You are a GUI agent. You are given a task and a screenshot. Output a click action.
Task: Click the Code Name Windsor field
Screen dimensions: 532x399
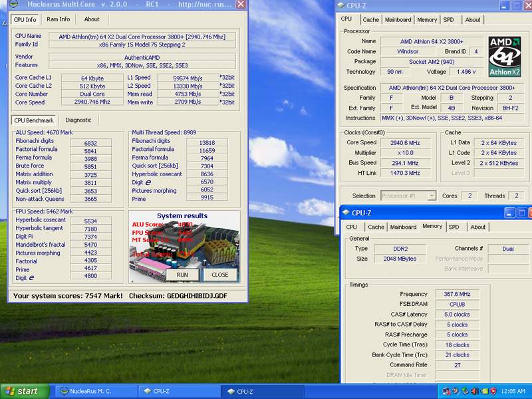tap(408, 52)
